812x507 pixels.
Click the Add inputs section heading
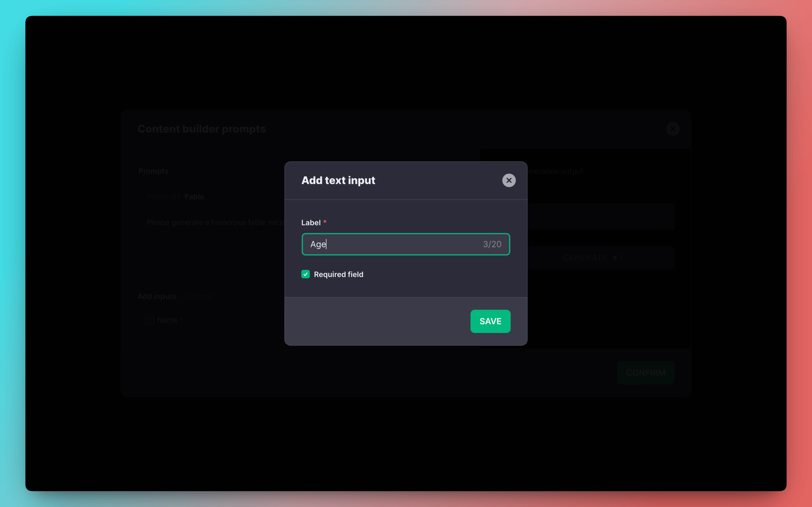pyautogui.click(x=157, y=296)
